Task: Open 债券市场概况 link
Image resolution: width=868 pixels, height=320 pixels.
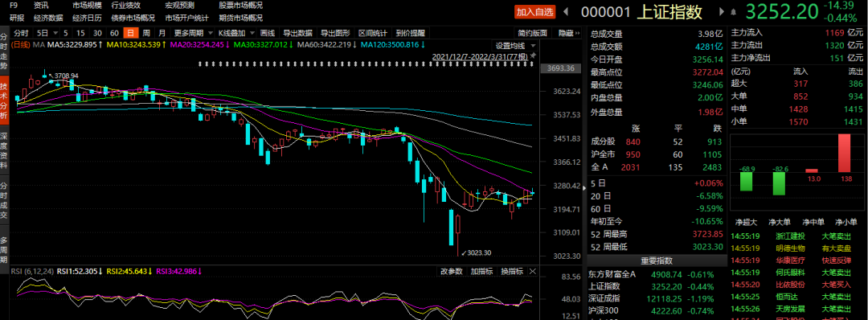Action: tap(133, 18)
